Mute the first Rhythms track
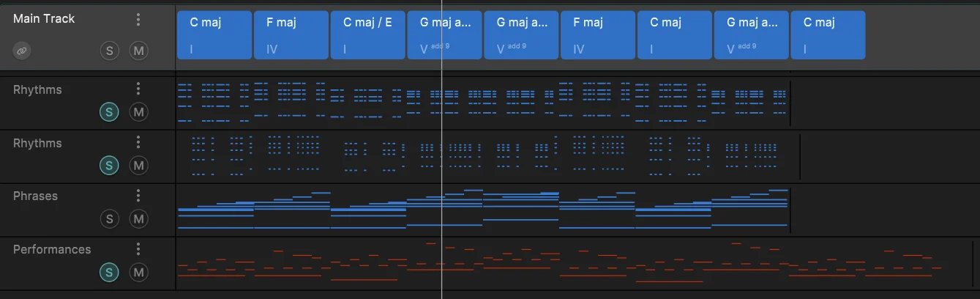The height and width of the screenshot is (299, 980). (x=138, y=112)
